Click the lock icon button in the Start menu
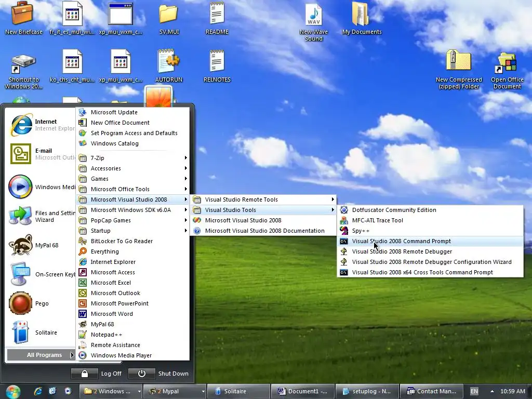This screenshot has width=532, height=399. pos(85,374)
